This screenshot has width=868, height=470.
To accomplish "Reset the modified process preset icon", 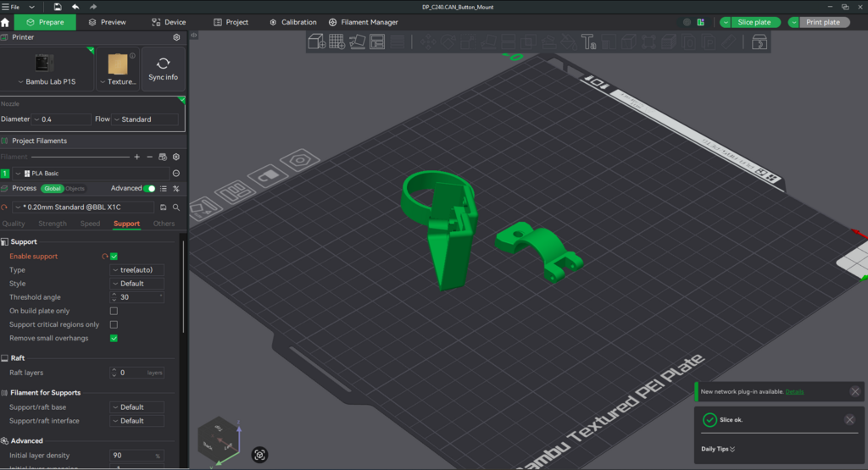I will (4, 207).
